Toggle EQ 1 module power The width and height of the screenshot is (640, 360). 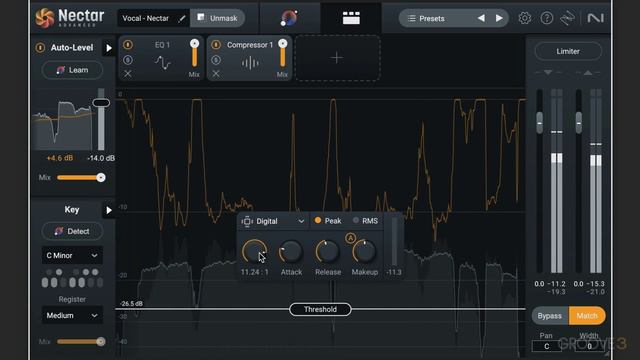click(128, 44)
